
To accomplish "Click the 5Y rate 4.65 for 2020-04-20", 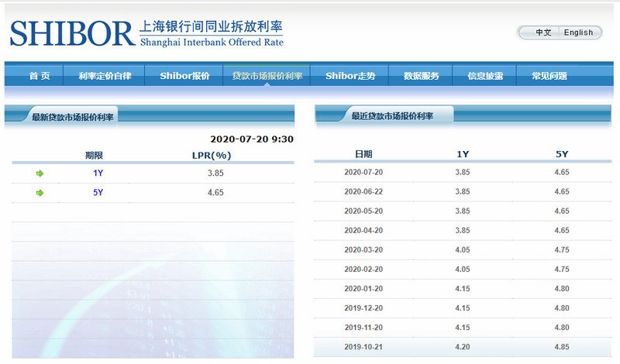I will [x=562, y=231].
